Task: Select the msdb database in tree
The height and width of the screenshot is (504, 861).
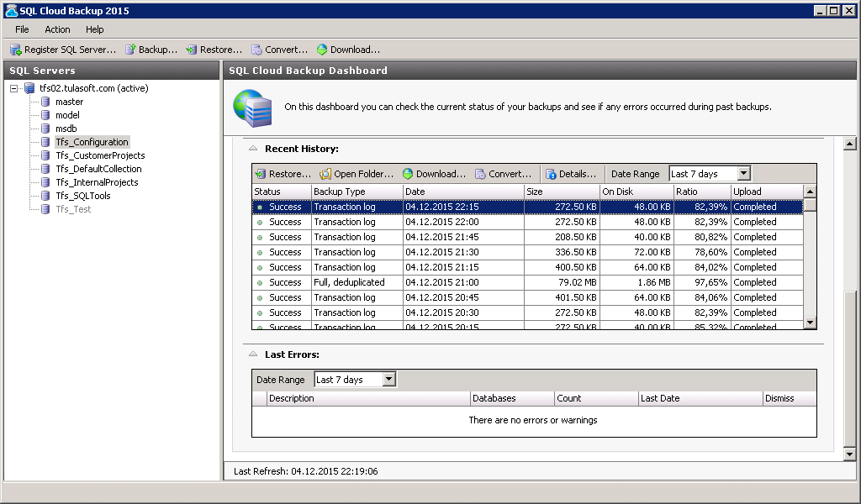Action: pos(66,129)
